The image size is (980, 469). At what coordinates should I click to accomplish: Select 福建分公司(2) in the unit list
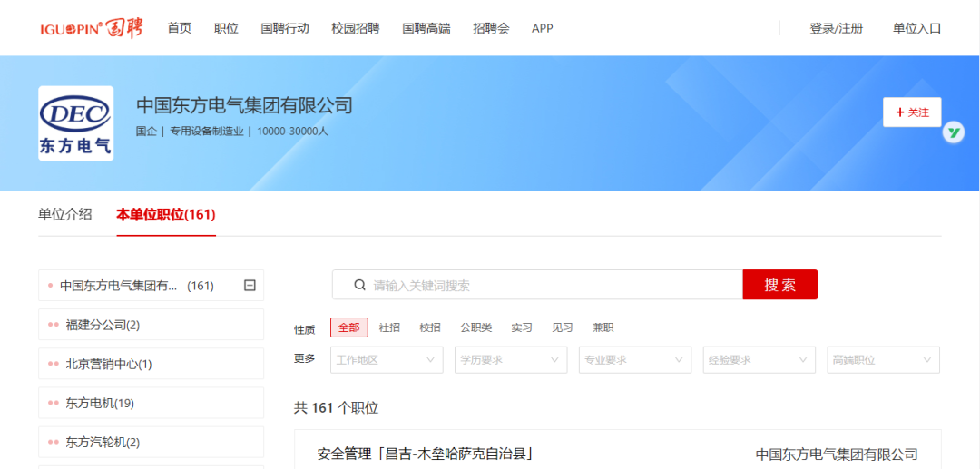pos(151,325)
